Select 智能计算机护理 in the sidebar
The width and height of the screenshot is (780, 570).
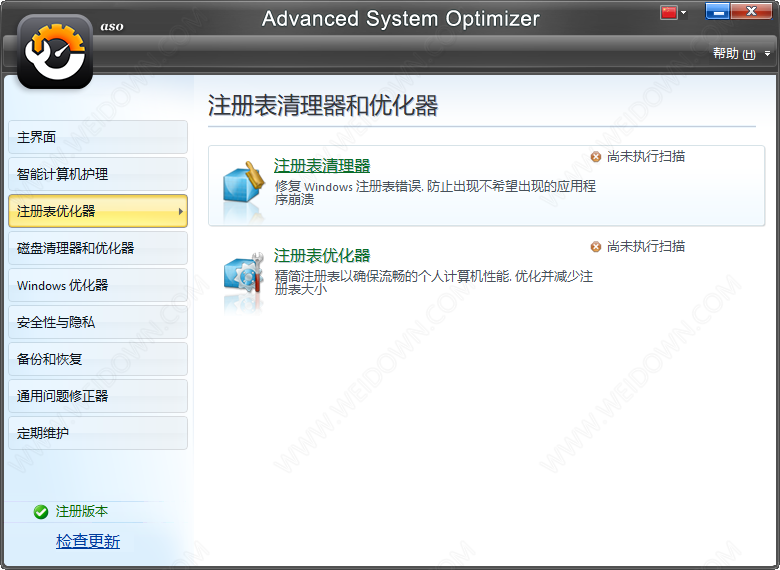tap(97, 174)
